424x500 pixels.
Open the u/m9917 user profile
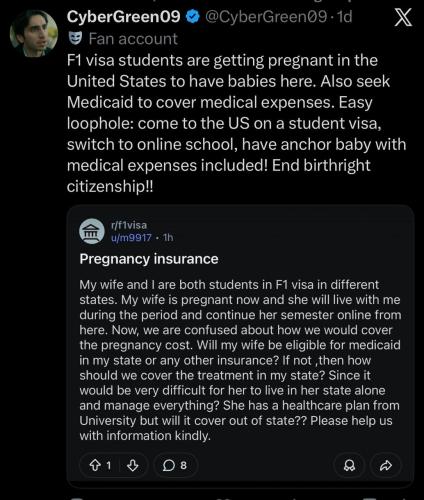tap(131, 237)
